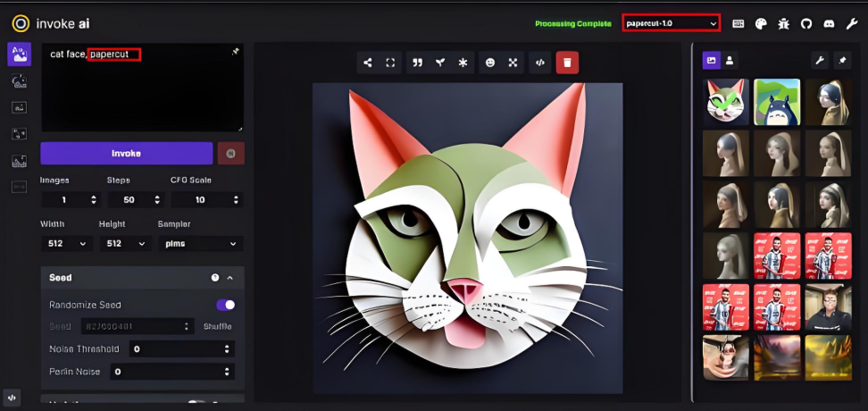Image resolution: width=868 pixels, height=411 pixels.
Task: Toggle the Randomize Seed switch
Action: pos(225,305)
